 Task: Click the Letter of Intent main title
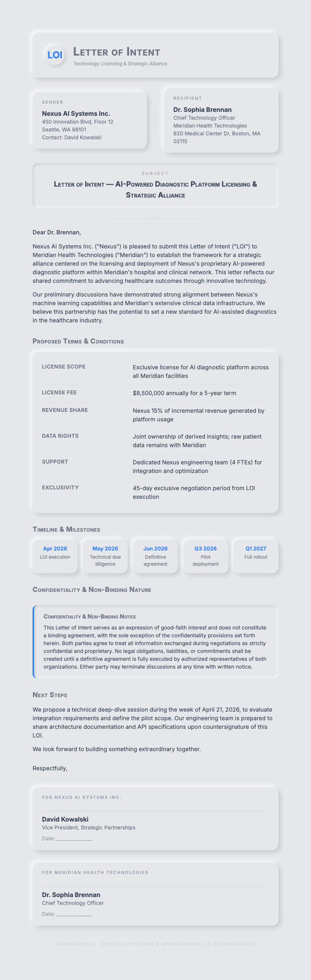coord(117,52)
